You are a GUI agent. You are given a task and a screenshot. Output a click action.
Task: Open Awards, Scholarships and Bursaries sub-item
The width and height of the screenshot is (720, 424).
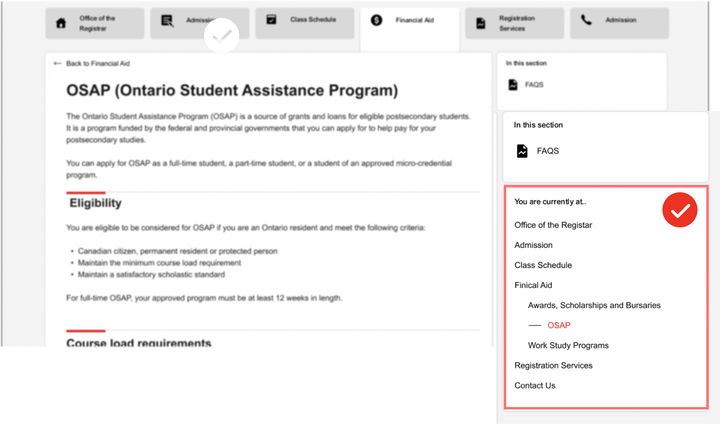[594, 305]
